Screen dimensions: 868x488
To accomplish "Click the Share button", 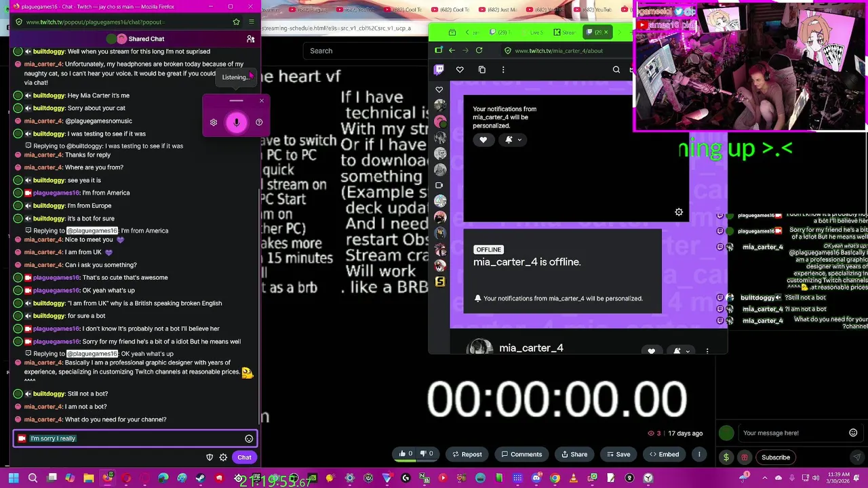I will (574, 454).
